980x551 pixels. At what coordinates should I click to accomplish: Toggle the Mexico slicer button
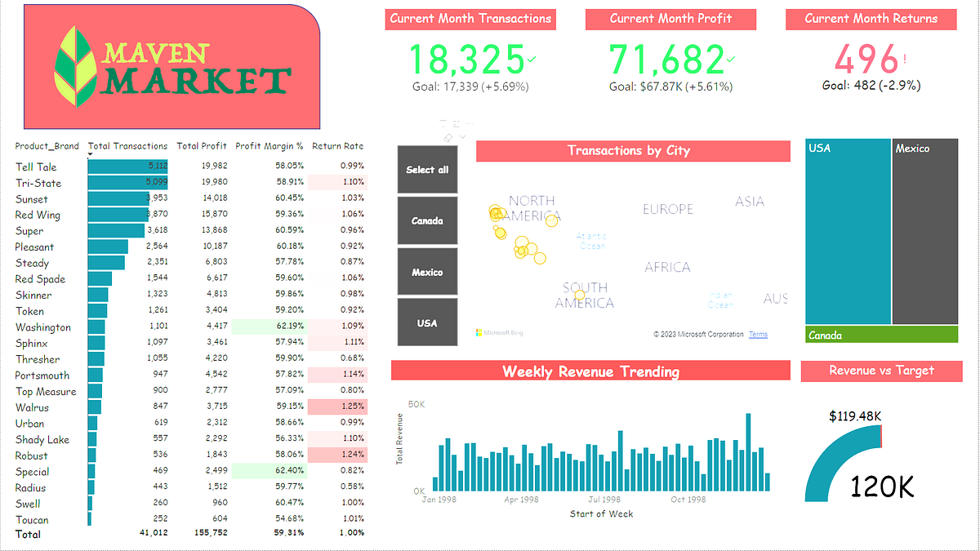pos(426,271)
